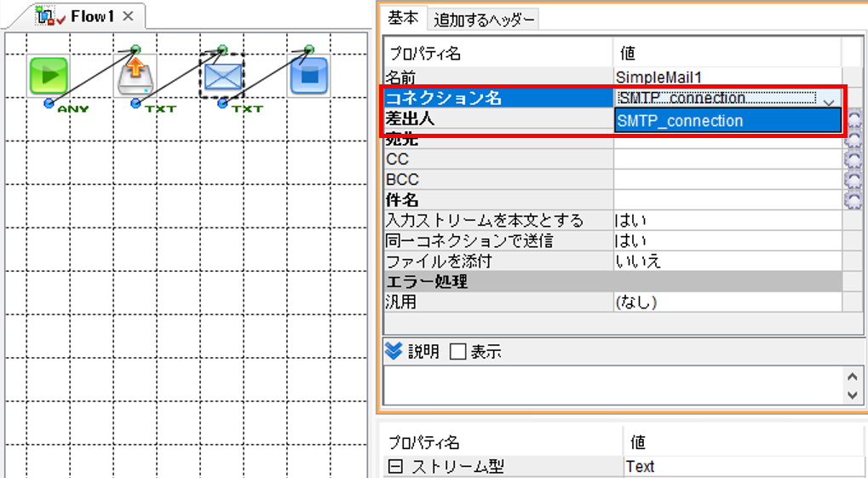868x478 pixels.
Task: Click the gear icon beside the CC row
Action: pos(853,159)
